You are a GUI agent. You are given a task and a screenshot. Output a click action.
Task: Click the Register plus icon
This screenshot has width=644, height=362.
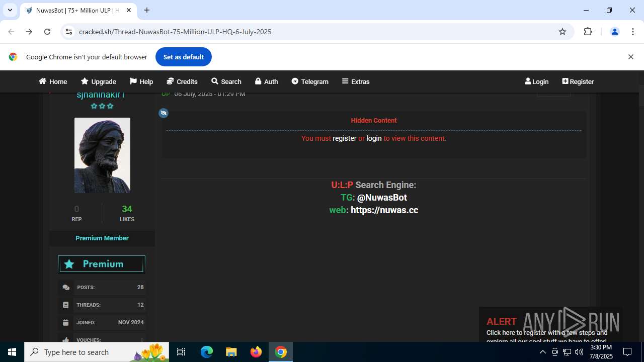(565, 81)
